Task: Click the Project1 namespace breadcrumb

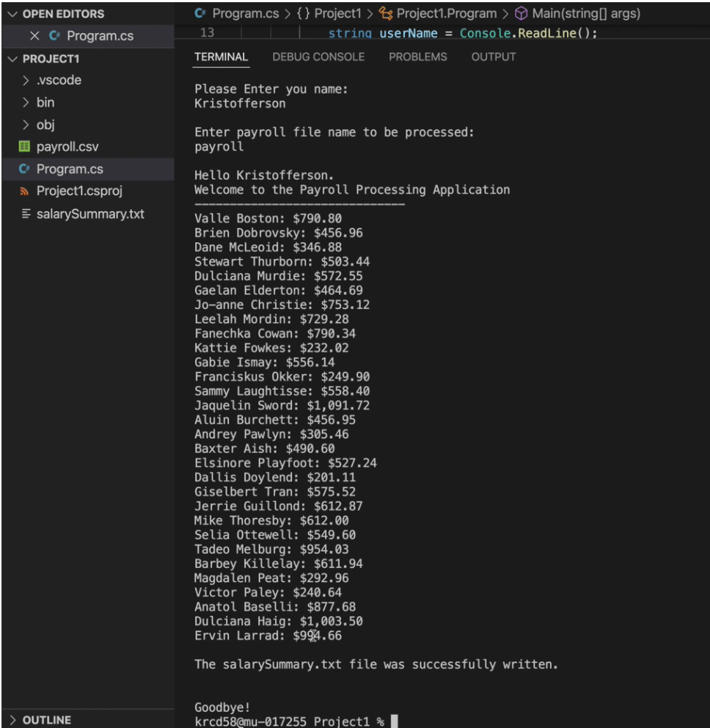Action: (337, 13)
